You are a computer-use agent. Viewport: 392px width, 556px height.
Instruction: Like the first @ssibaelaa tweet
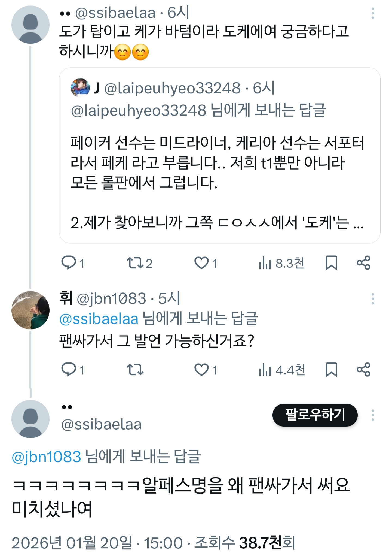click(201, 263)
